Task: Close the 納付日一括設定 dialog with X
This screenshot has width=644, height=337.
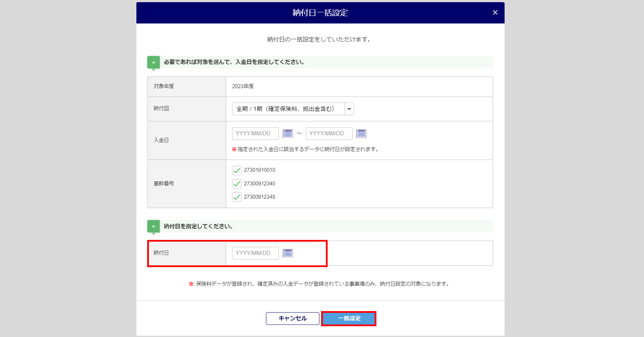Action: pos(495,13)
